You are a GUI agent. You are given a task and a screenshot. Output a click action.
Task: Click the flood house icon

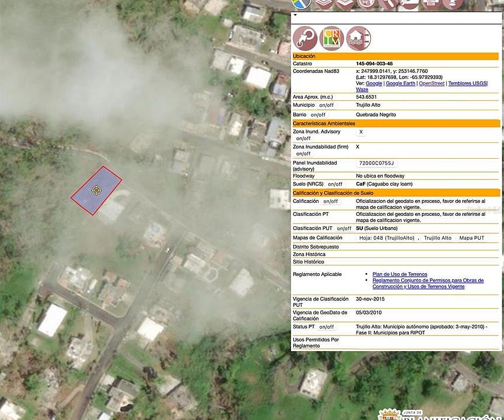pyautogui.click(x=358, y=38)
